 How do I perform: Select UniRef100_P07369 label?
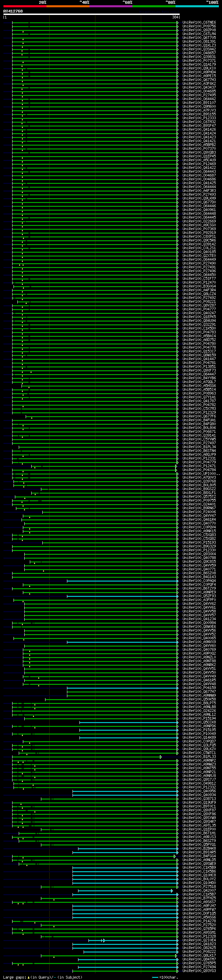[199, 229]
